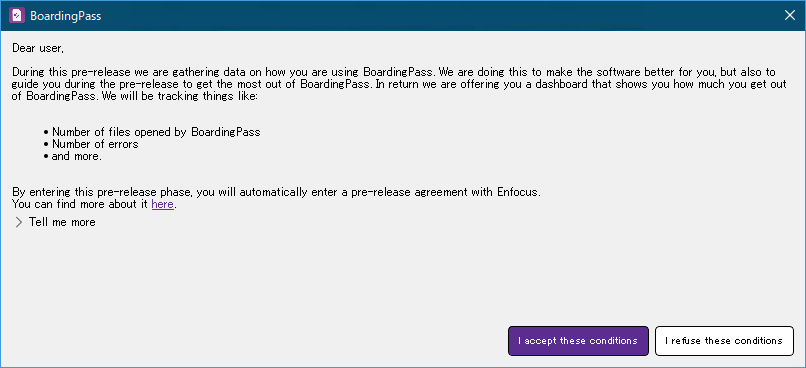Click the line mentioning the Enfocus pre-release agreement
806x368 pixels.
coord(277,193)
